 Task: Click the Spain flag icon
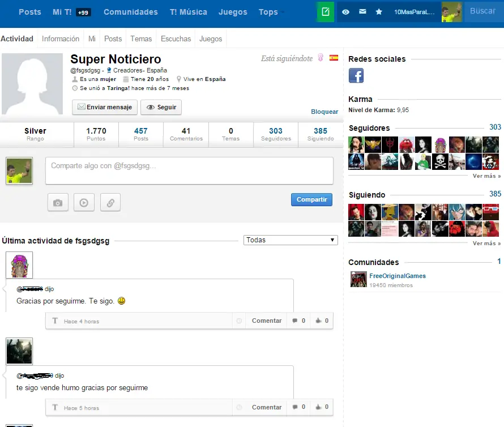(334, 58)
